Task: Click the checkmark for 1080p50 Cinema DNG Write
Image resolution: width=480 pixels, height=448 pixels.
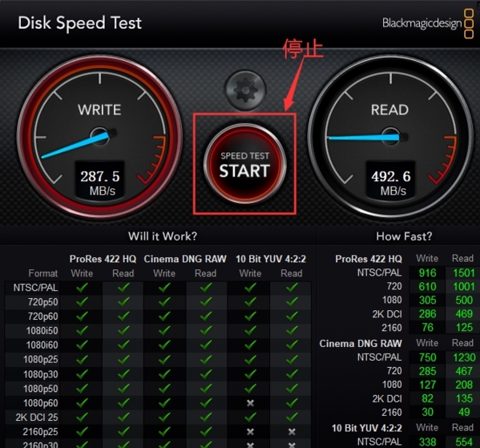Action: coord(164,388)
